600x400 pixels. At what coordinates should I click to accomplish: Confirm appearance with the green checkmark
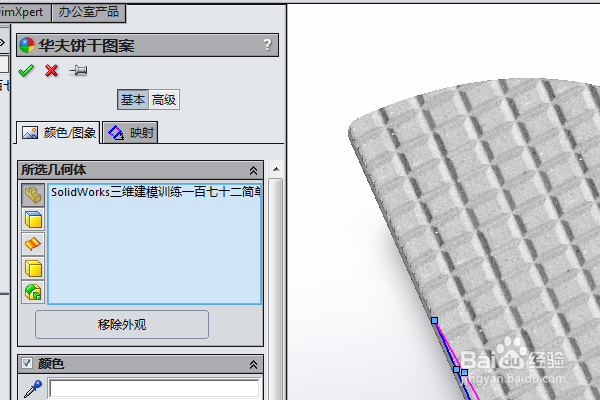tap(26, 70)
